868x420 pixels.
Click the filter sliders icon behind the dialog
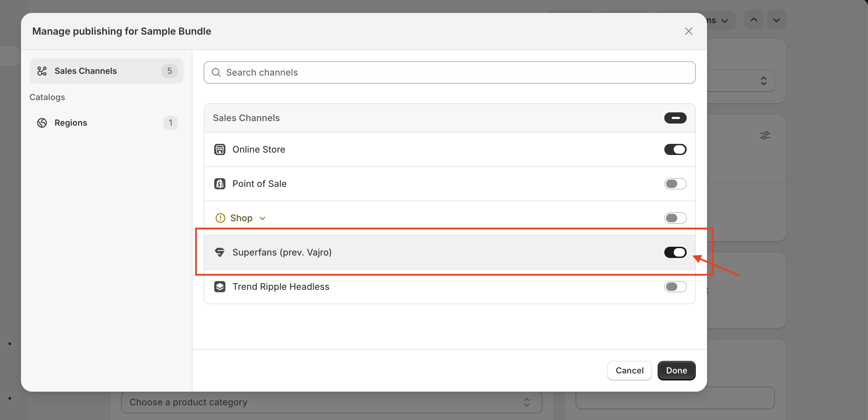765,135
